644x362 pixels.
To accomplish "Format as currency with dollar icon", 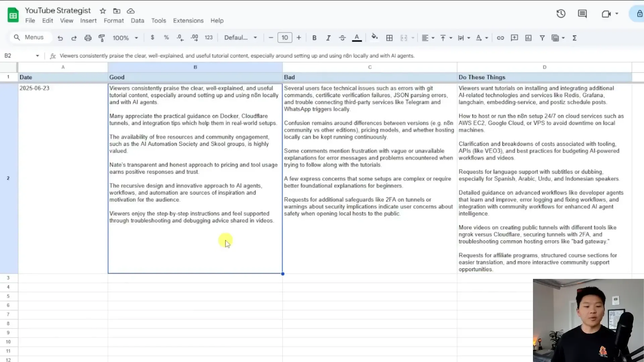I will point(152,38).
